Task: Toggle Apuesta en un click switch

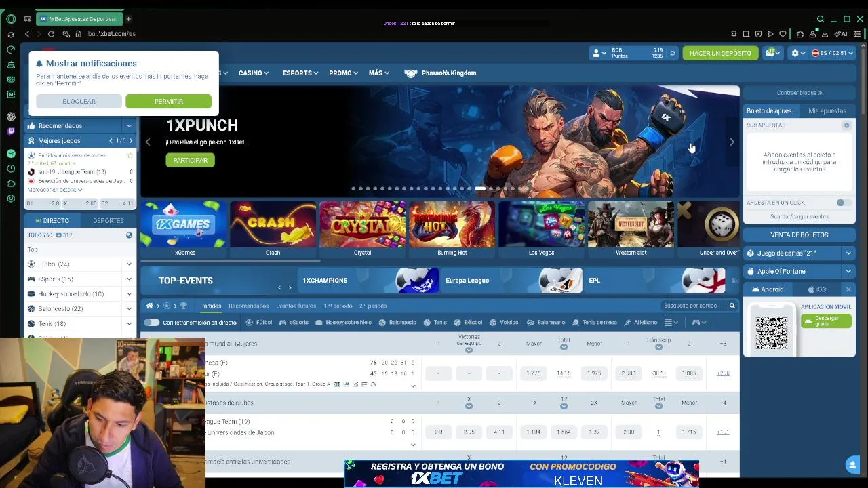Action: [842, 203]
